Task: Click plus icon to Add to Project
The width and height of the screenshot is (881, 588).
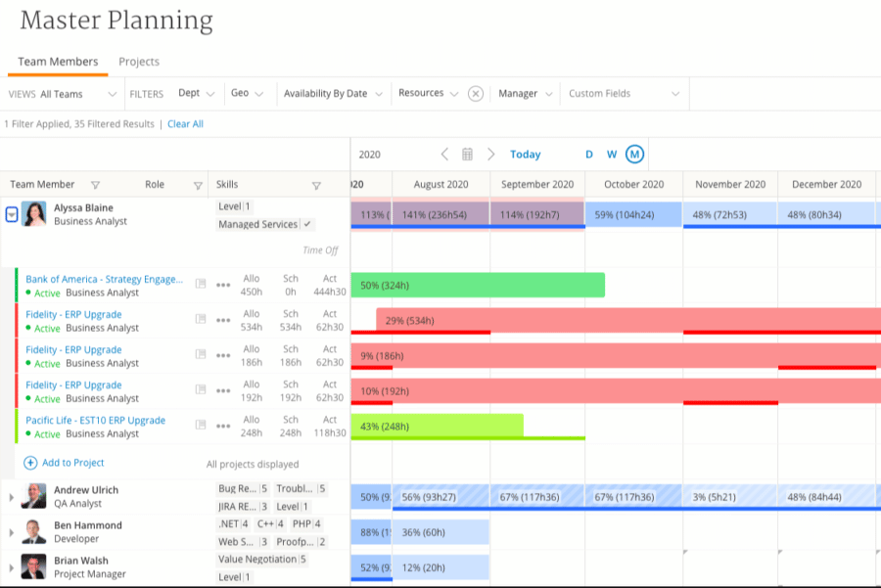Action: [x=30, y=463]
